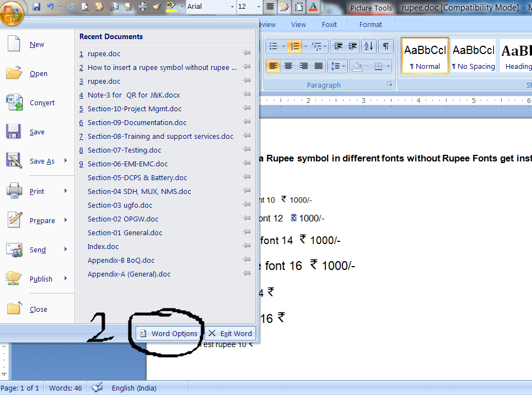Switch to the View ribbon tab

298,25
